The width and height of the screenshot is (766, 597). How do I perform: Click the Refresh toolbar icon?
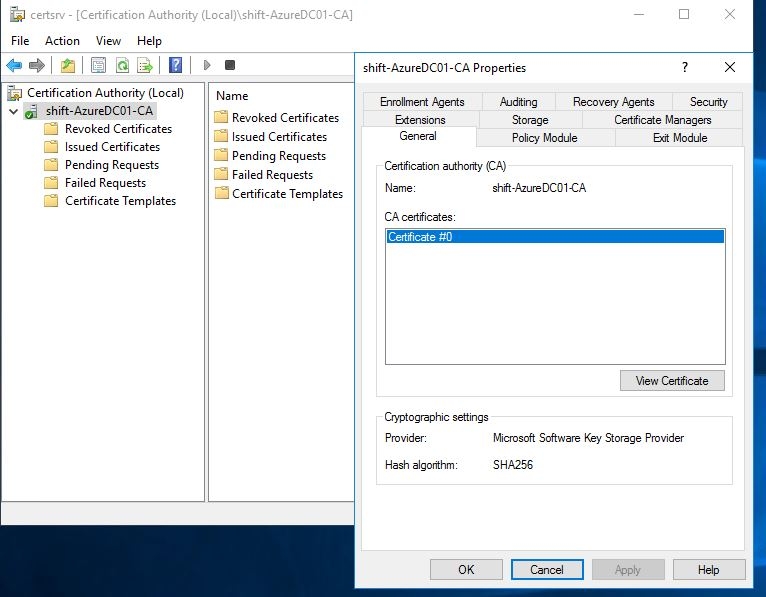pyautogui.click(x=123, y=65)
